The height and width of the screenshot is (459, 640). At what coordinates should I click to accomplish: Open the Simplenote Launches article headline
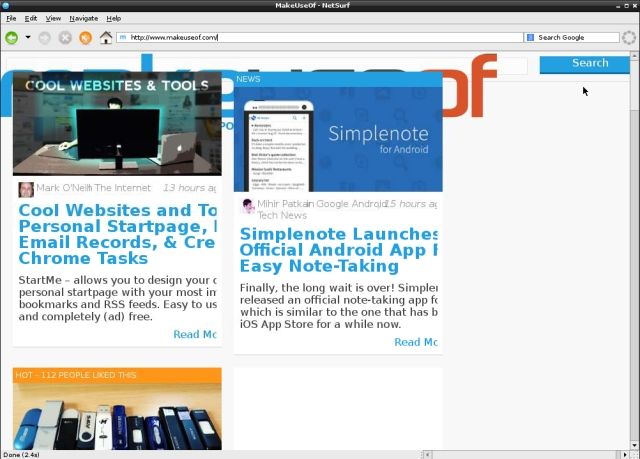point(338,250)
